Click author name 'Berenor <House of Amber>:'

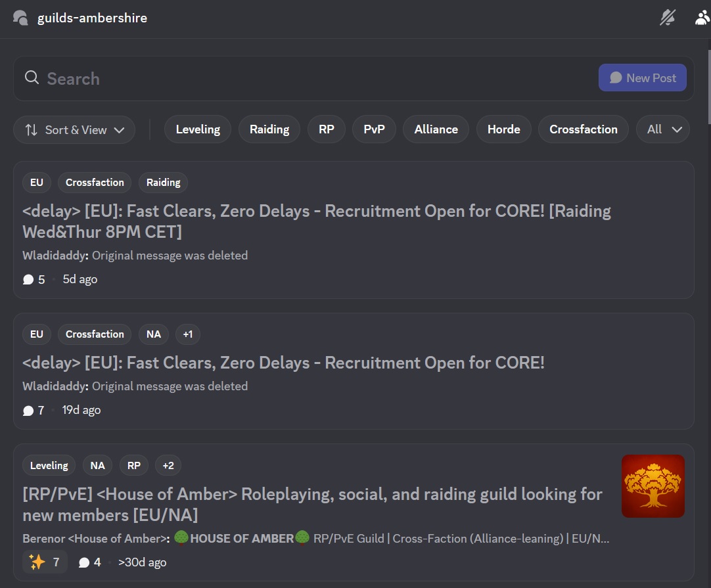coord(96,539)
